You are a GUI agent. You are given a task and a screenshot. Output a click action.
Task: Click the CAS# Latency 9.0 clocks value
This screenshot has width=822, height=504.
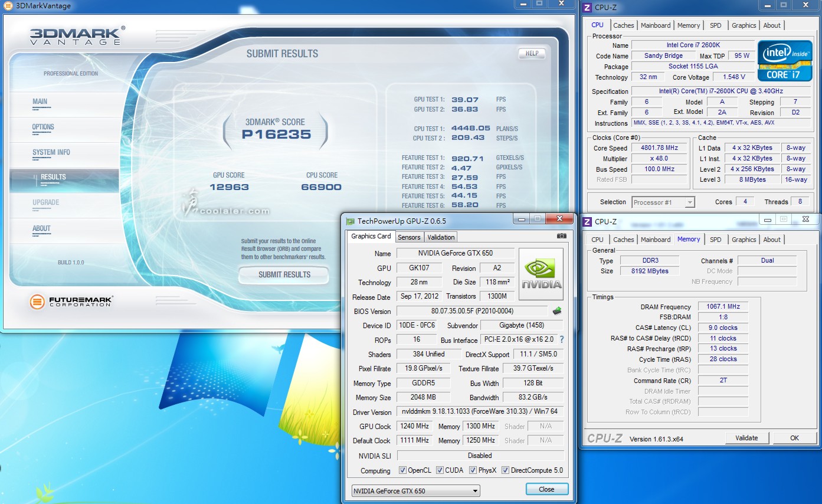[x=723, y=328]
